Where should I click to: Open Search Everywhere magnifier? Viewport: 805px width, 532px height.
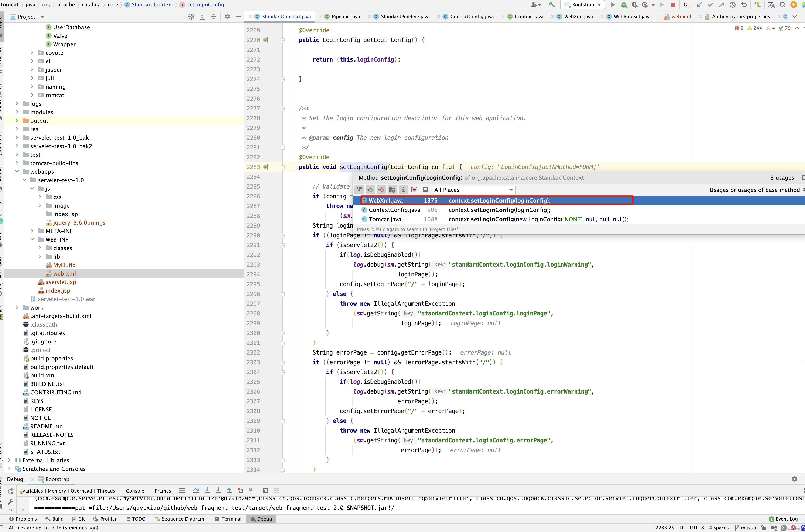pyautogui.click(x=783, y=5)
